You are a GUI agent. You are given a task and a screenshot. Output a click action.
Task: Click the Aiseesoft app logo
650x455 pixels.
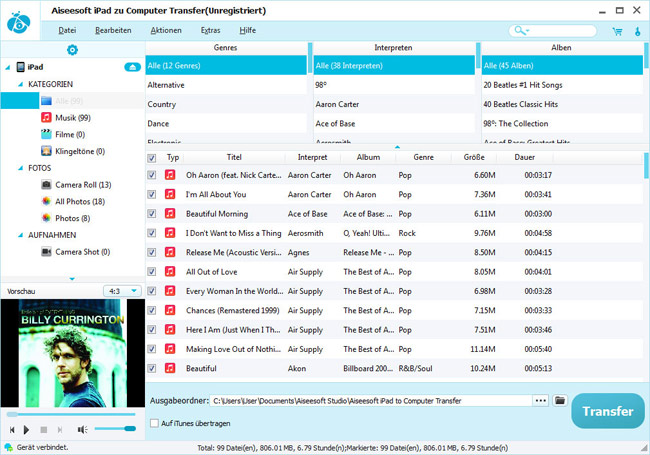(x=19, y=22)
